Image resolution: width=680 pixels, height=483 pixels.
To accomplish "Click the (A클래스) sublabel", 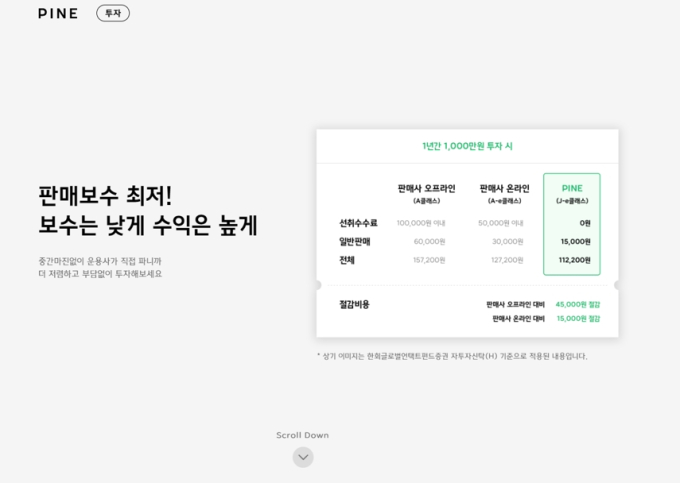I will click(426, 201).
